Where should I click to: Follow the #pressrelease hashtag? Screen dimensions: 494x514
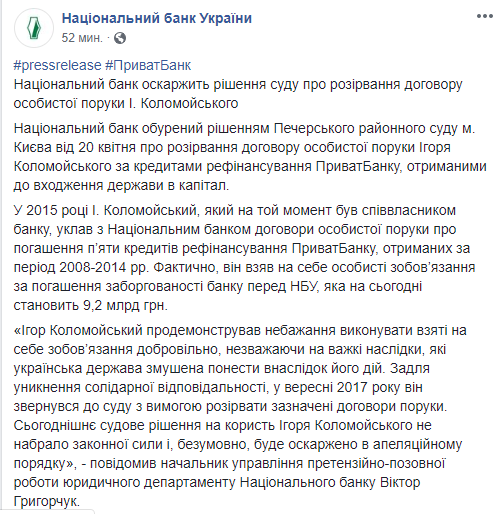point(57,65)
